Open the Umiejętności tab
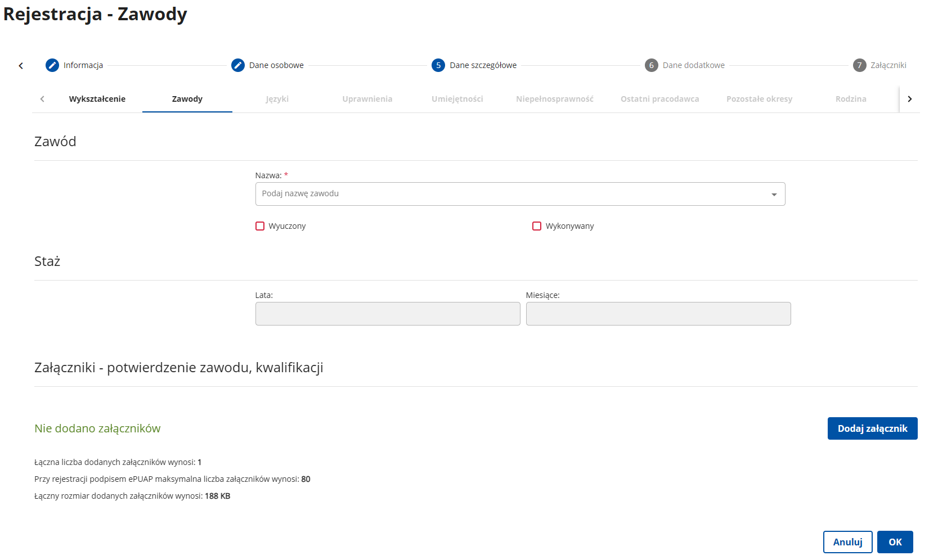 tap(457, 99)
